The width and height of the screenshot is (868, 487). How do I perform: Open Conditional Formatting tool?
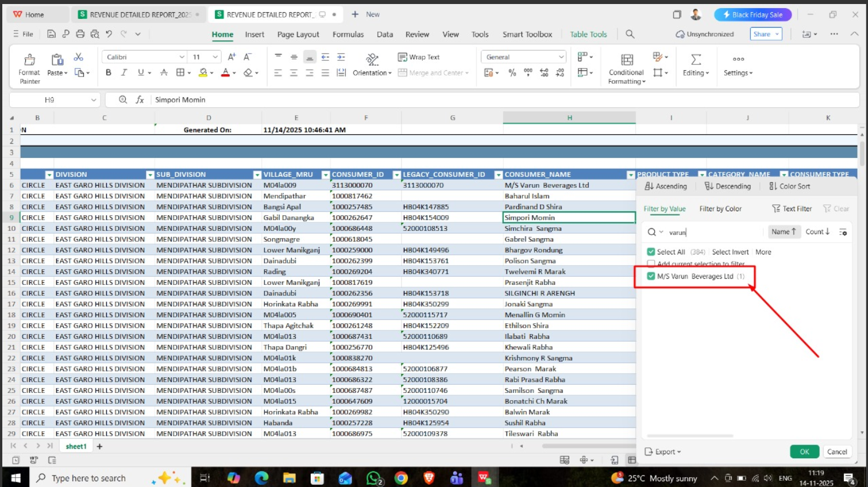point(626,61)
